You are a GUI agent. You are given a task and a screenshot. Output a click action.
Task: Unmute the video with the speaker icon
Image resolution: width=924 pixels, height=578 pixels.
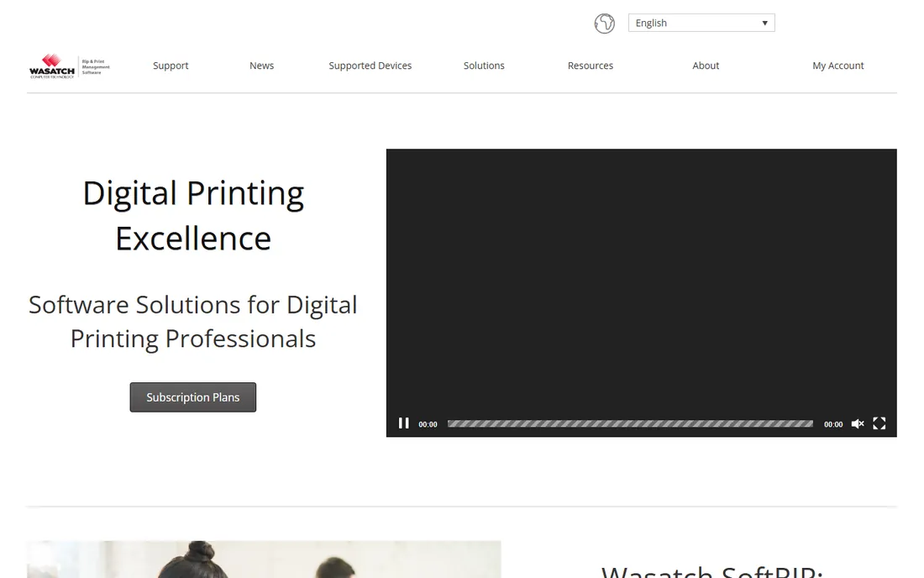click(x=858, y=423)
